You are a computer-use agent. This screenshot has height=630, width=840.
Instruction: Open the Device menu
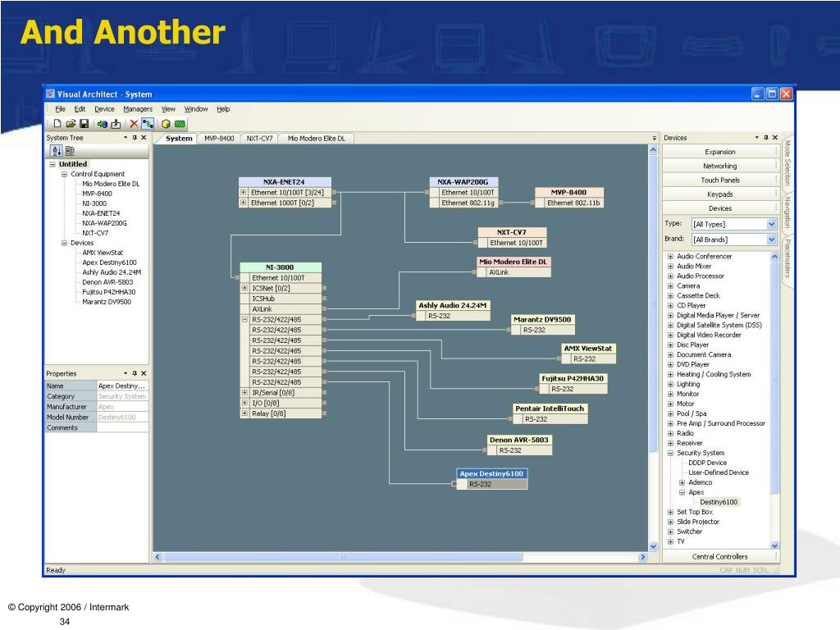click(x=104, y=109)
